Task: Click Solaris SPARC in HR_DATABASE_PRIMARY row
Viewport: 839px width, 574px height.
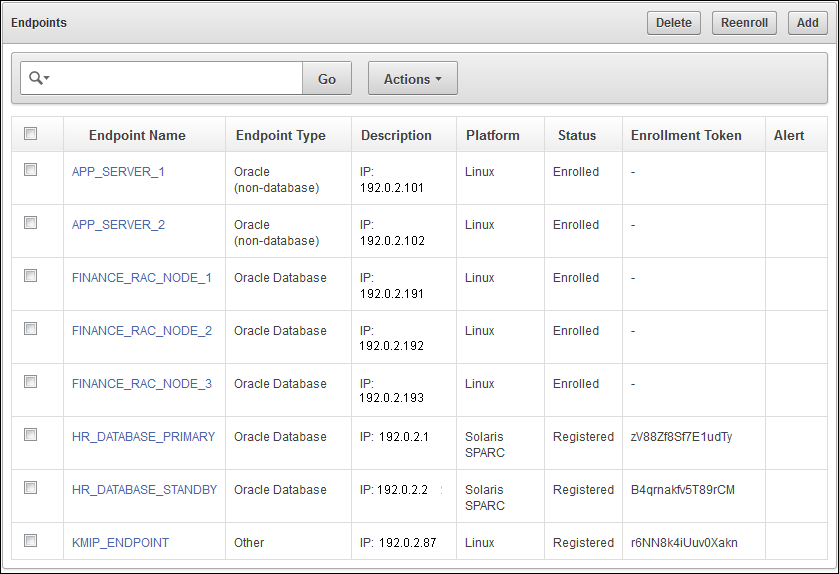Action: (485, 445)
